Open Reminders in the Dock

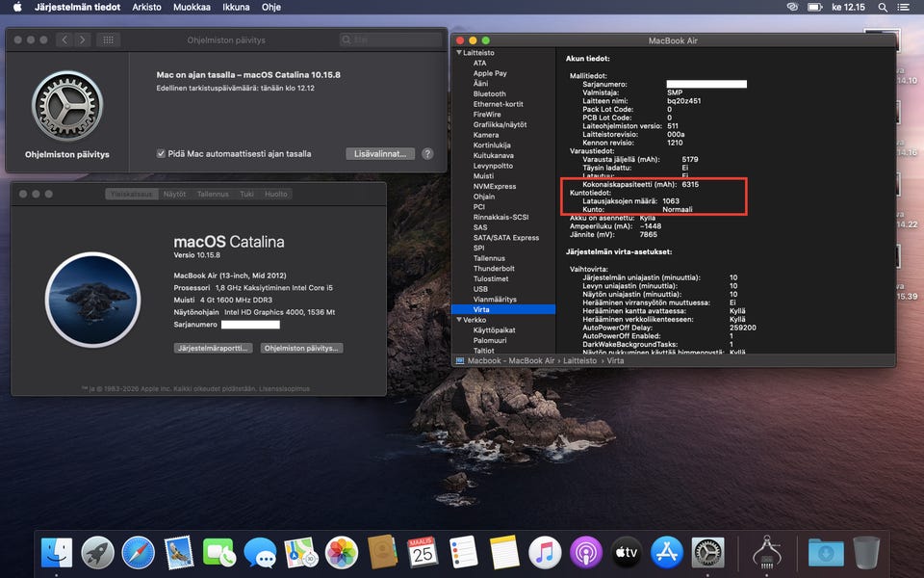click(x=463, y=553)
